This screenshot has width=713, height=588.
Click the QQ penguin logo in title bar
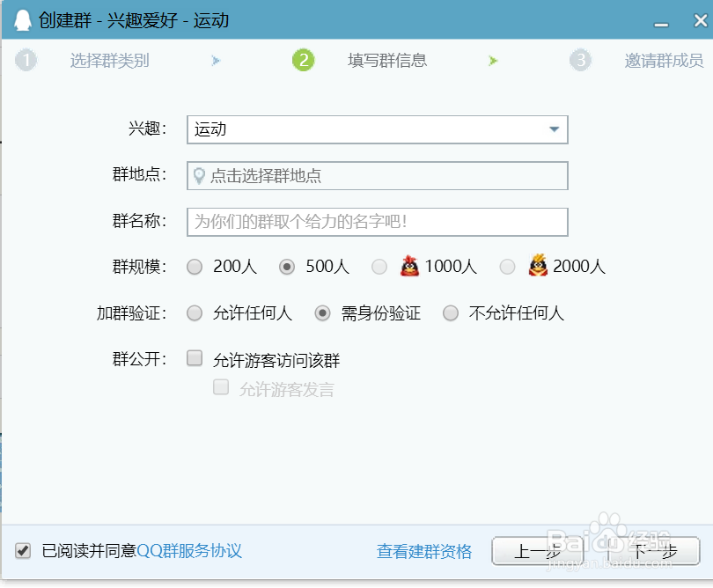coord(23,20)
